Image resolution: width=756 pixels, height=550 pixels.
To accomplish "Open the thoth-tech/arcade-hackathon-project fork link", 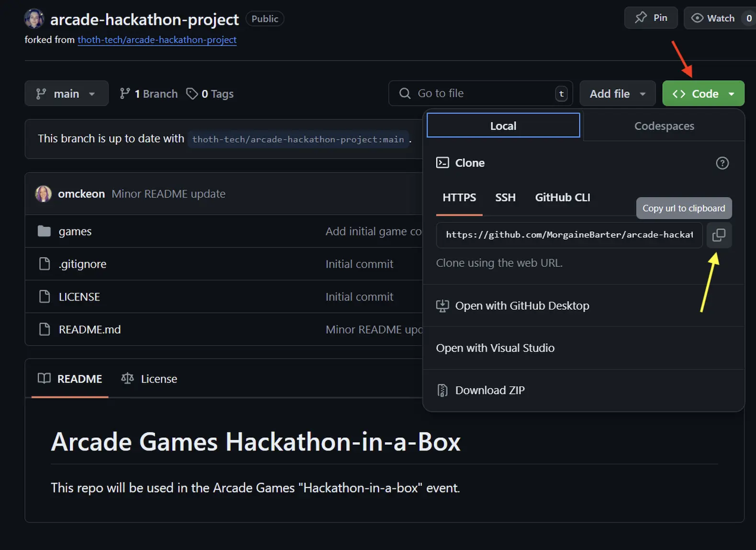I will [157, 40].
